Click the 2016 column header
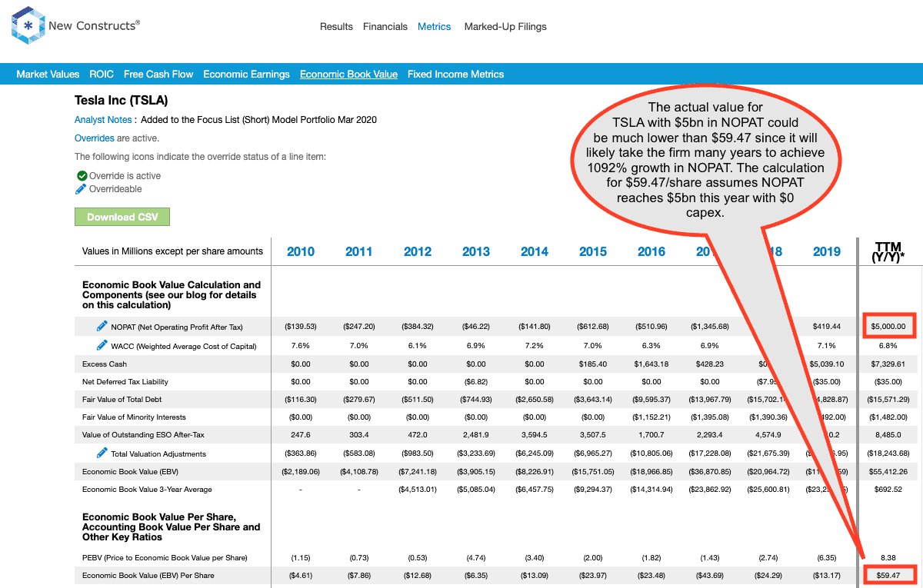The image size is (923, 588). [651, 252]
